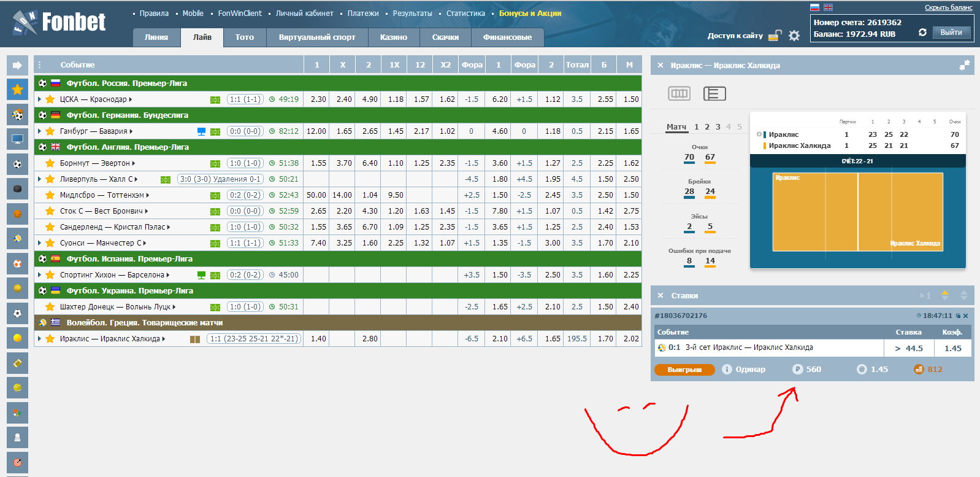Toggle favorite star for Ираклис — Ираклис Халкида

tap(50, 339)
